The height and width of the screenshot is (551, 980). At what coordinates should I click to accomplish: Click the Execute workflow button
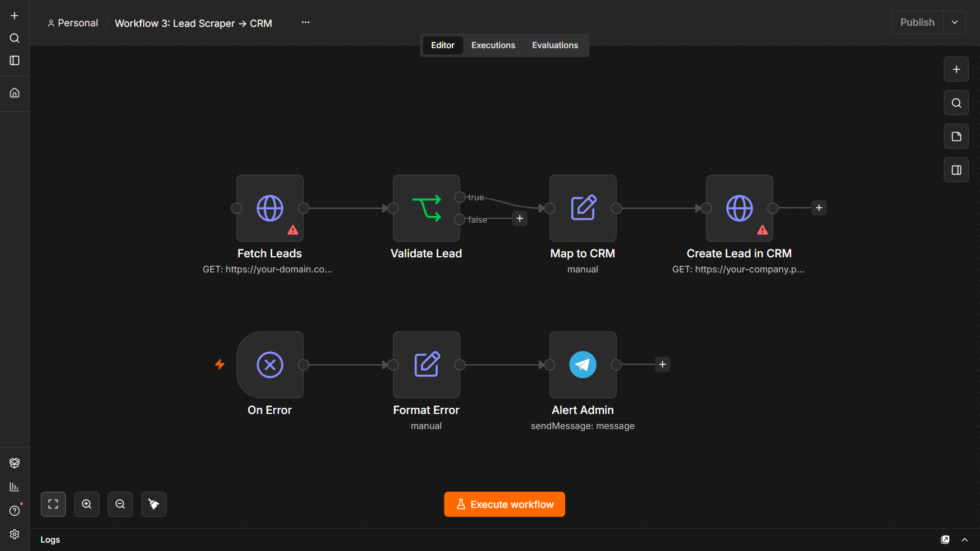coord(504,504)
